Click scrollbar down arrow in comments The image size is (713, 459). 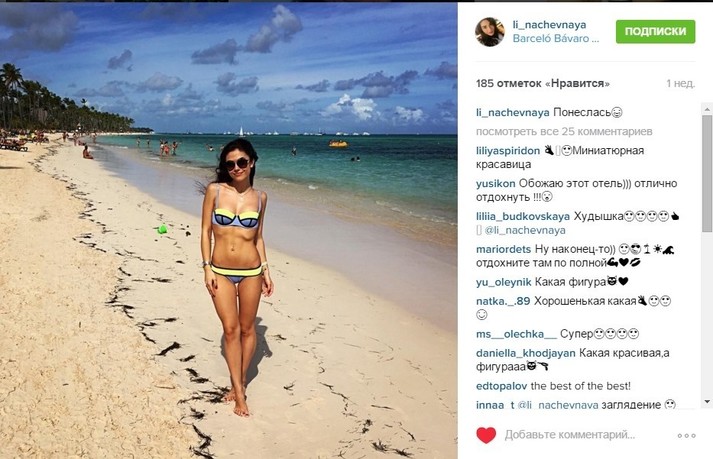tap(707, 402)
